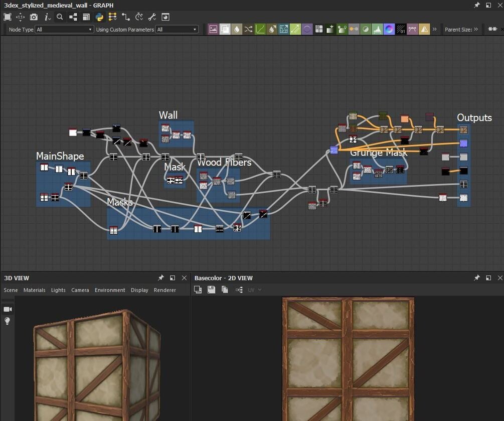Add a Levels node (histogram icon)

click(377, 29)
